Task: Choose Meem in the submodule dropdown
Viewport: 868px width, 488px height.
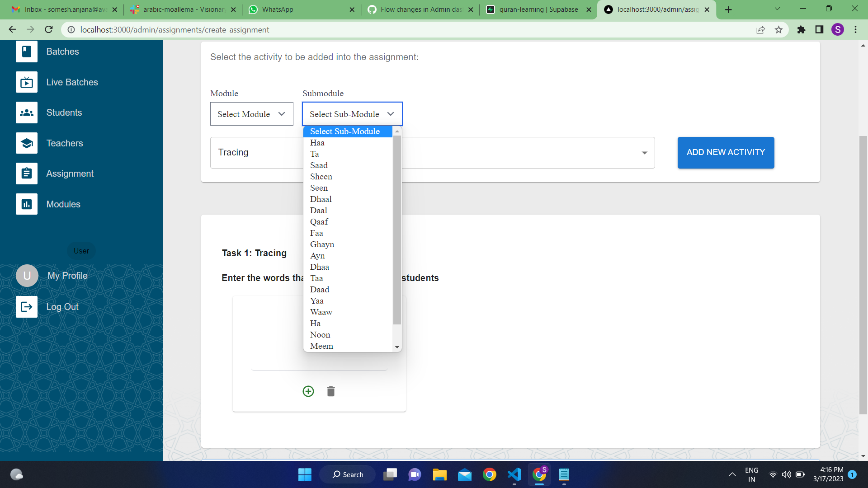Action: [321, 346]
